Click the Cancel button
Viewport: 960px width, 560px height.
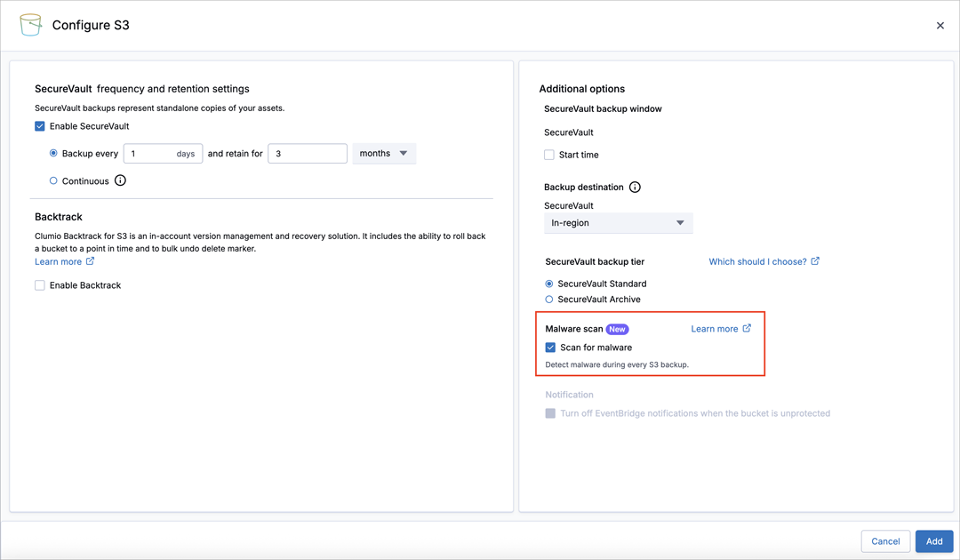(885, 541)
